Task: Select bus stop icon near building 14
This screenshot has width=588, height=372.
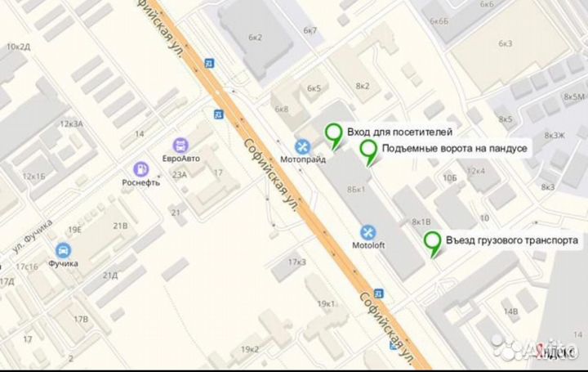Action: pyautogui.click(x=219, y=114)
